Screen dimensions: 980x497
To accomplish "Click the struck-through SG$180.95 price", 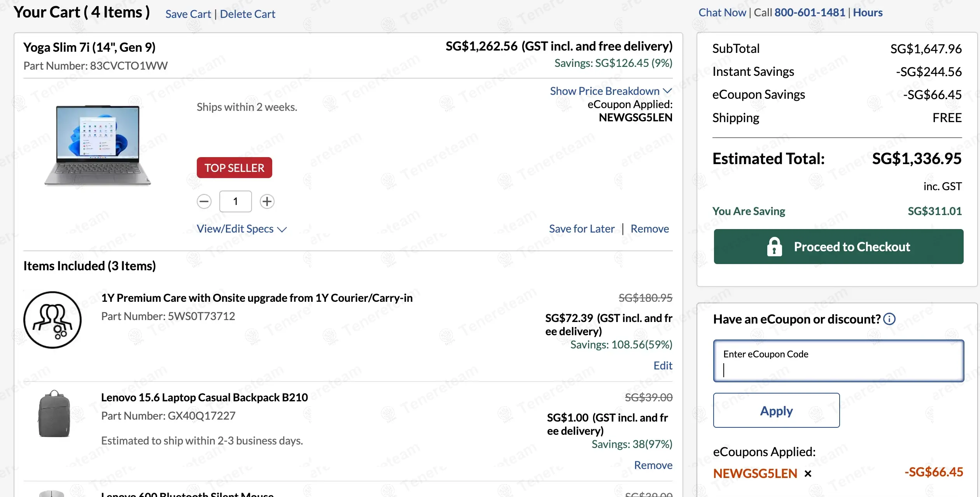I will point(646,298).
